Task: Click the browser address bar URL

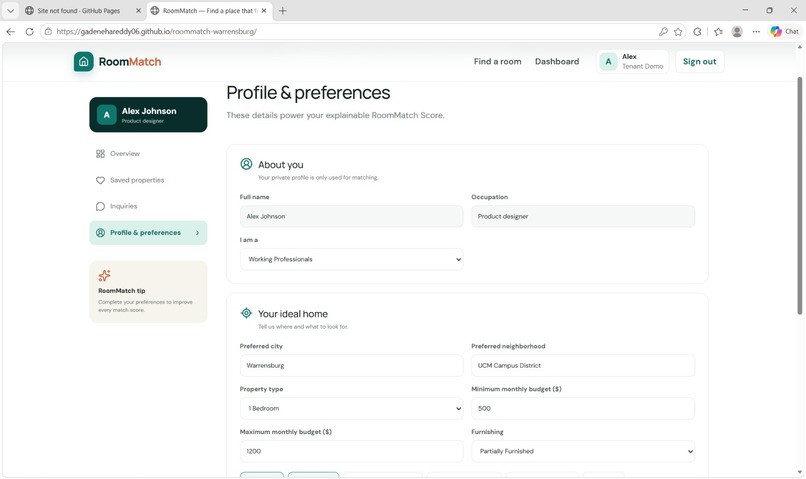Action: coord(156,31)
